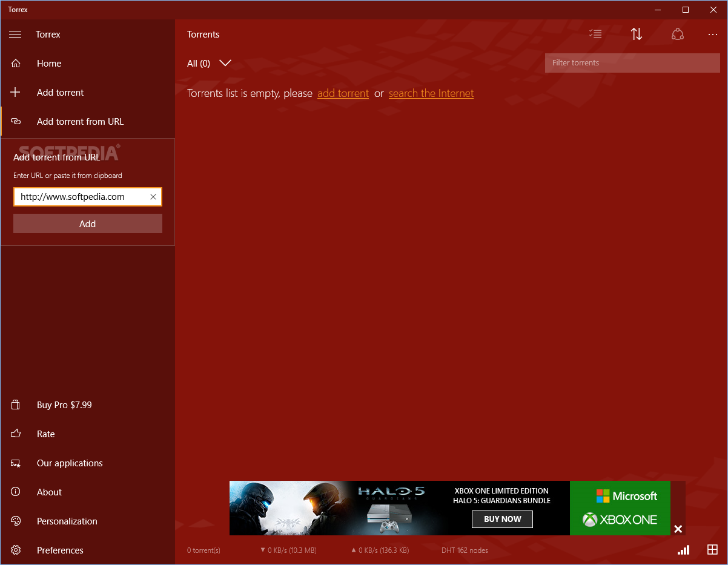Click the Personalization palette icon
Viewport: 728px width, 565px height.
click(16, 521)
